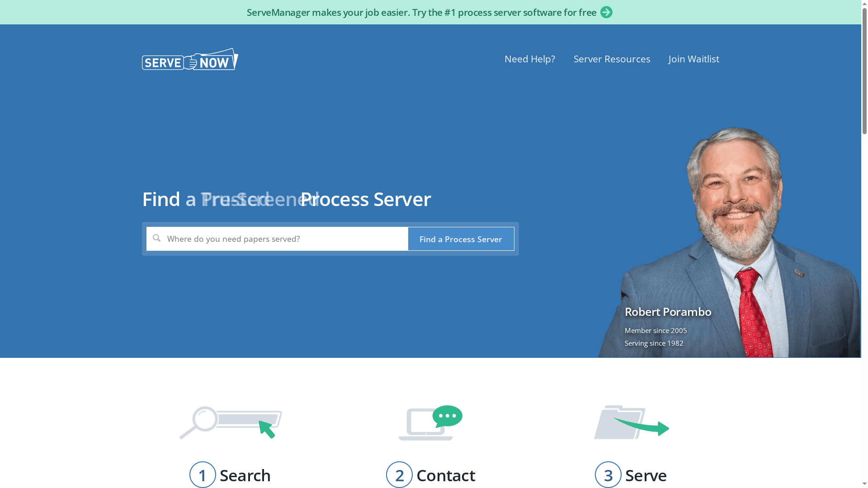Click the numbered circle 3 beside Serve
The image size is (868, 488).
608,475
